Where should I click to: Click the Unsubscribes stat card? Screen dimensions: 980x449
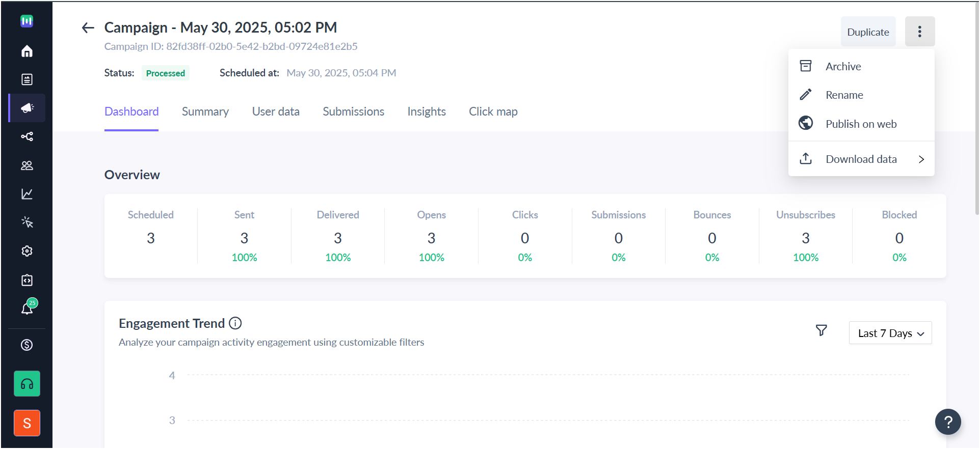coord(806,236)
